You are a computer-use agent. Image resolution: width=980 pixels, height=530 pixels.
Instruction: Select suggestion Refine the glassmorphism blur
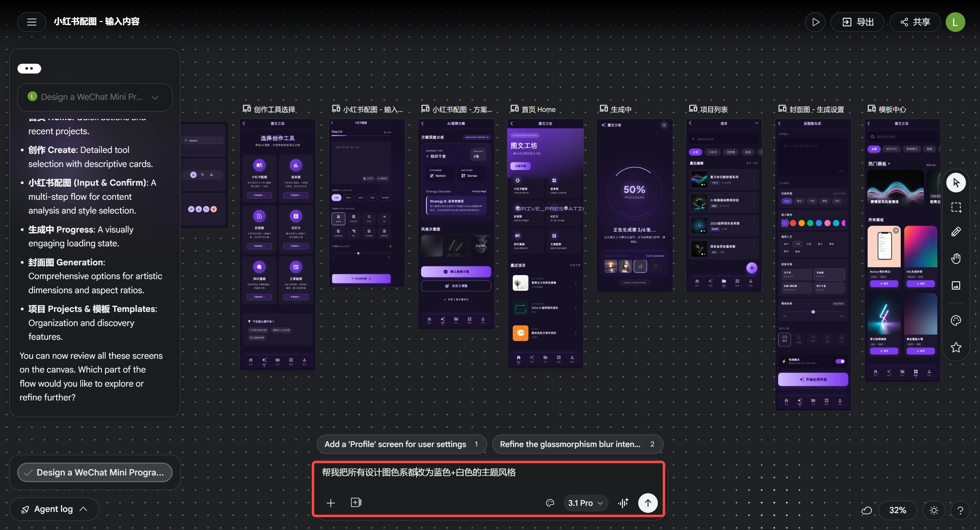coord(577,444)
